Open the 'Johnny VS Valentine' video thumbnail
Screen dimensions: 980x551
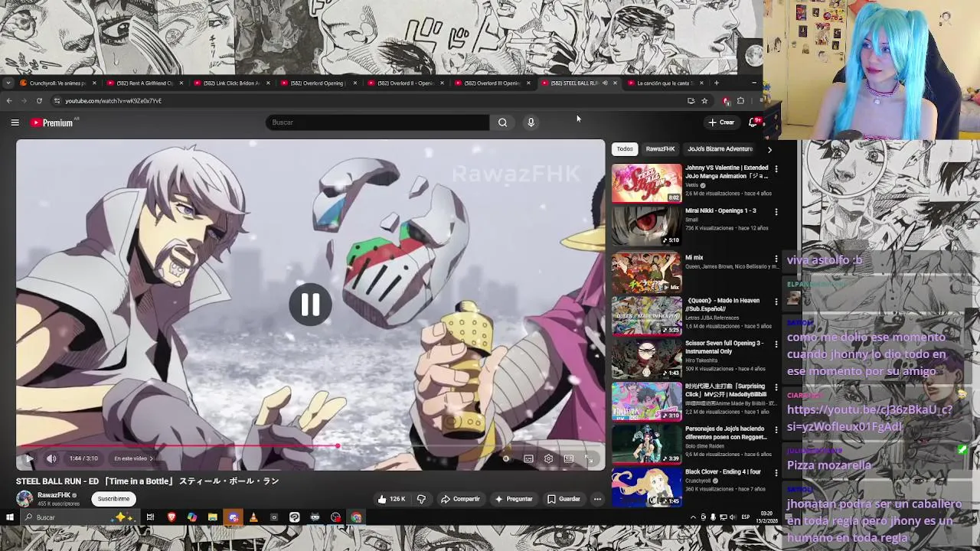pyautogui.click(x=646, y=183)
